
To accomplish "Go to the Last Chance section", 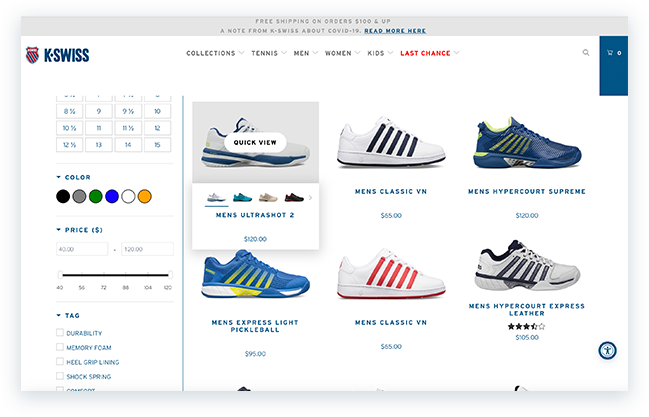I will point(424,53).
